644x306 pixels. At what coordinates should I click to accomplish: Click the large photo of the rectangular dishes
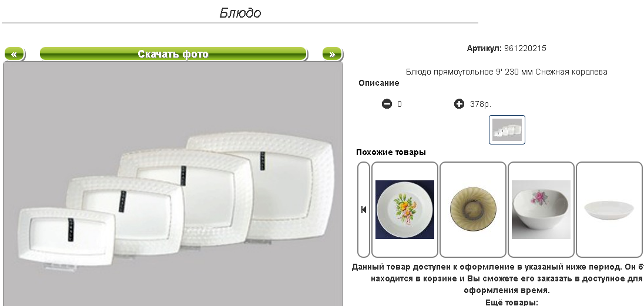point(173,184)
